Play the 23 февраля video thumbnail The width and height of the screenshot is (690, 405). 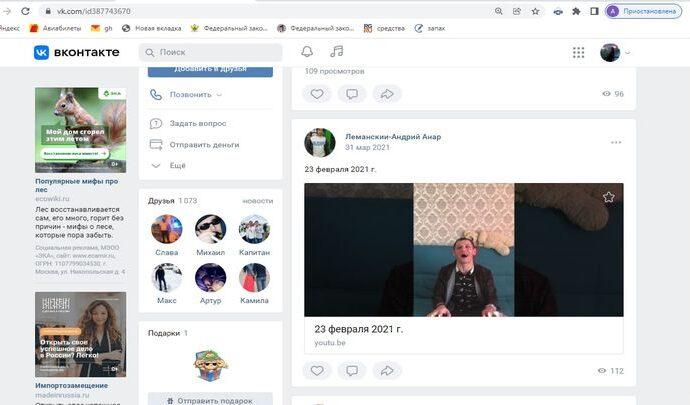(464, 250)
